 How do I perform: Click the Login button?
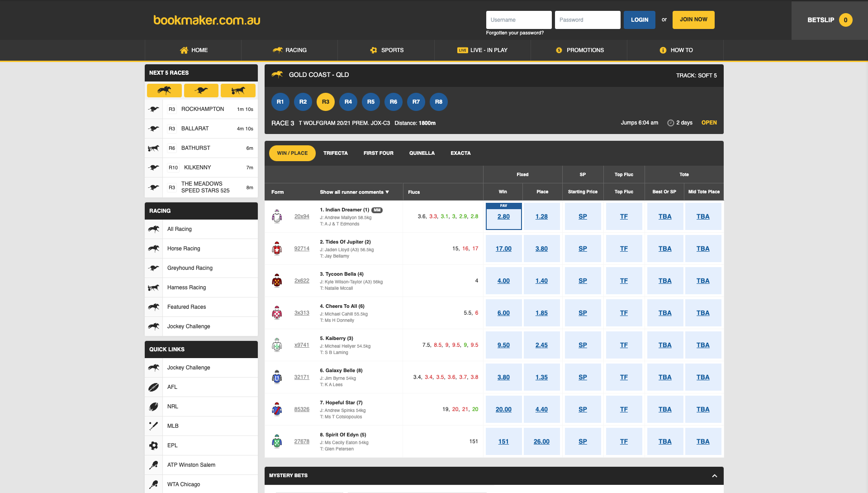[640, 20]
